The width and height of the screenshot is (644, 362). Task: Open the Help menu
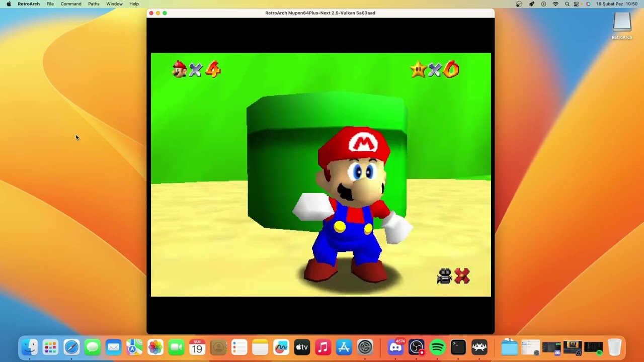[134, 4]
